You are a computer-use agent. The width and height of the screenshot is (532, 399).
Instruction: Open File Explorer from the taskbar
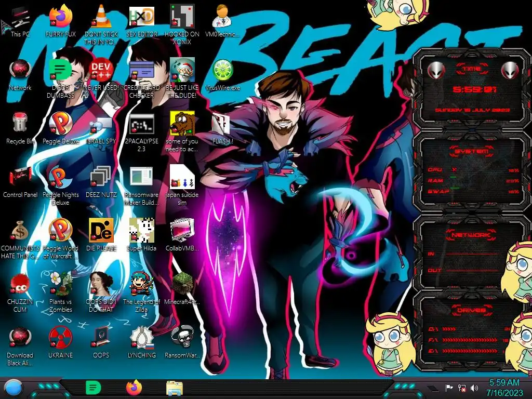[x=175, y=388]
